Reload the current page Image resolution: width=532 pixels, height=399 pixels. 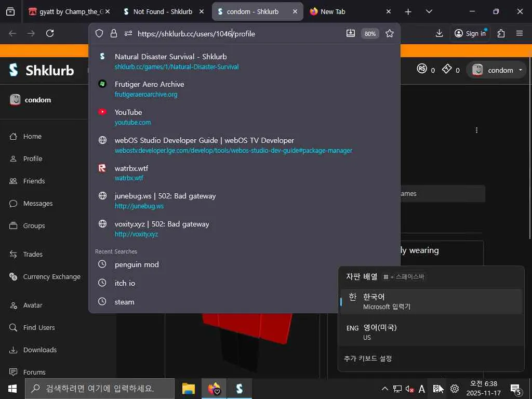tap(50, 33)
